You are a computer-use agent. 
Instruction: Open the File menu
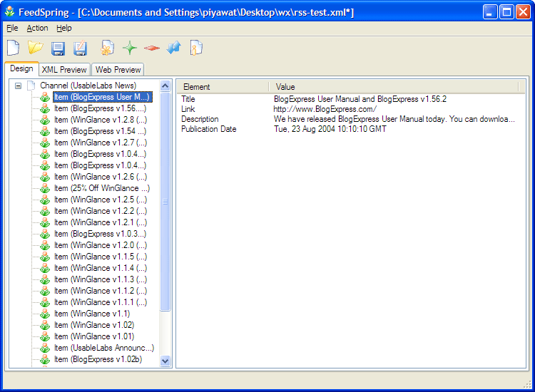pos(12,28)
